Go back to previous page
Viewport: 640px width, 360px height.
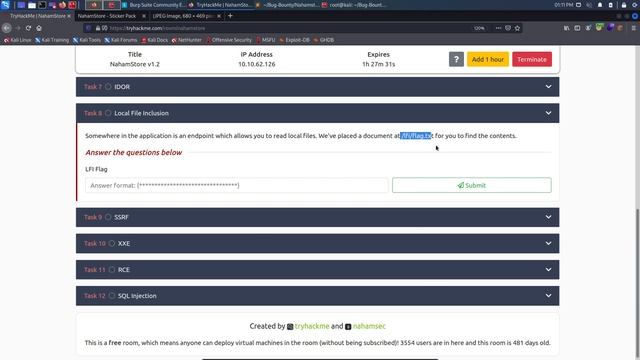7,28
